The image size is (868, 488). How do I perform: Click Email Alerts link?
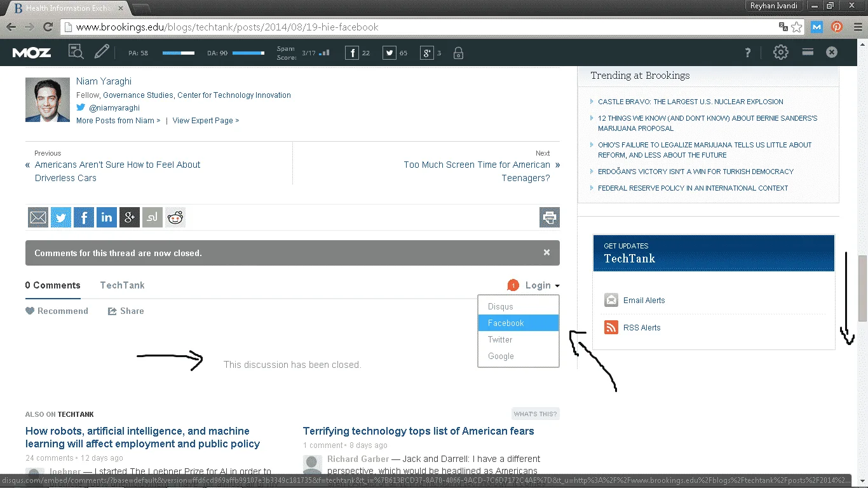[644, 301]
